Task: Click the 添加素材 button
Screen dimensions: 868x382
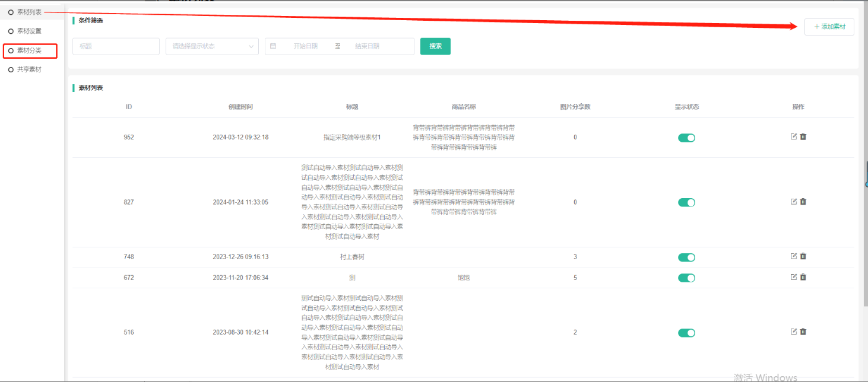Action: coord(829,27)
